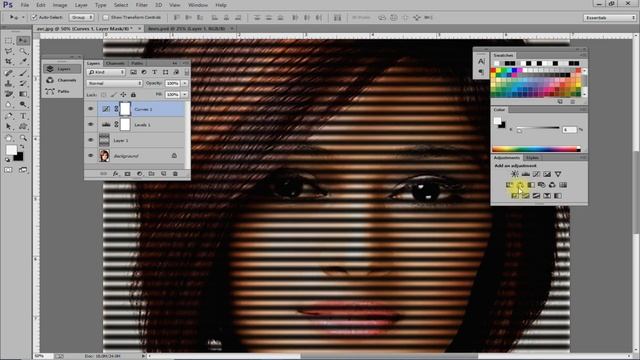Add a Brightness/Contrast adjustment
This screenshot has width=640, height=360.
click(515, 174)
